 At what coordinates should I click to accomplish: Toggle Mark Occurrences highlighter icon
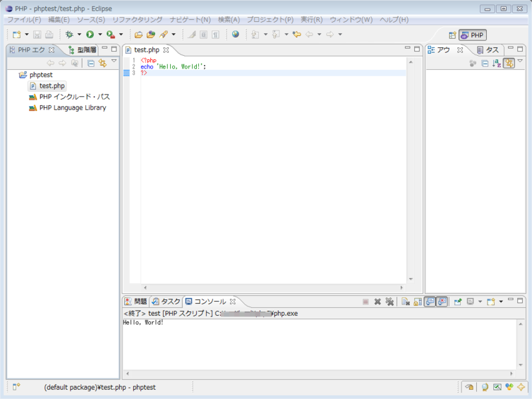pos(192,35)
